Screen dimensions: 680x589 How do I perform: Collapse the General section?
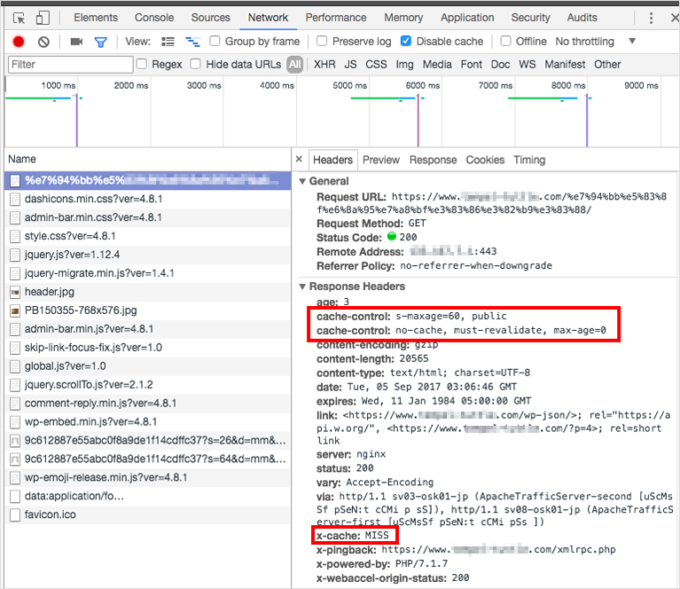(x=302, y=181)
